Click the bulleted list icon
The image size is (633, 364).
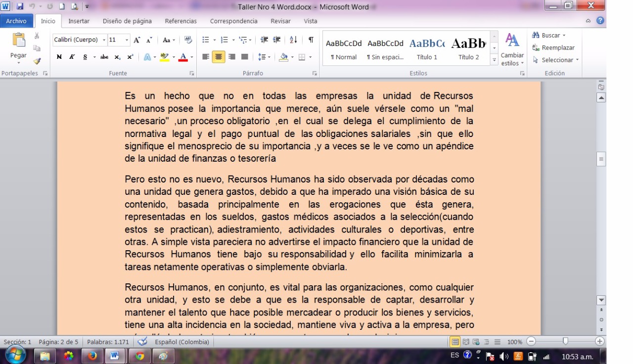(206, 40)
